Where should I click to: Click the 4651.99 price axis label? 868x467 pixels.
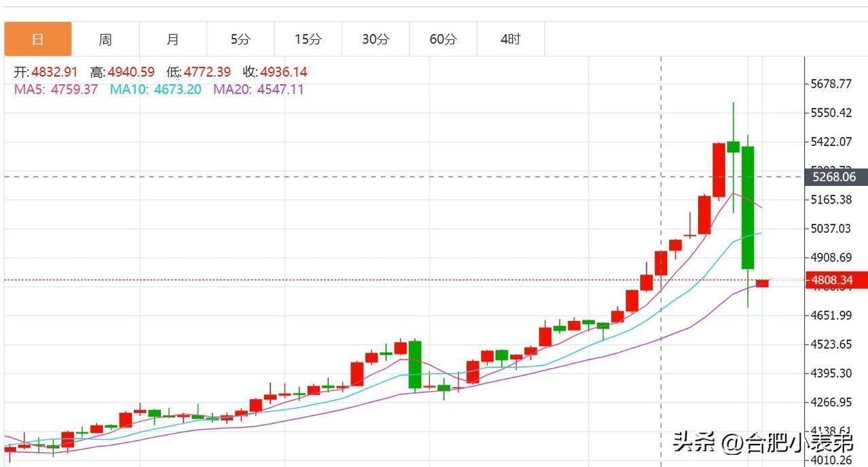[831, 316]
